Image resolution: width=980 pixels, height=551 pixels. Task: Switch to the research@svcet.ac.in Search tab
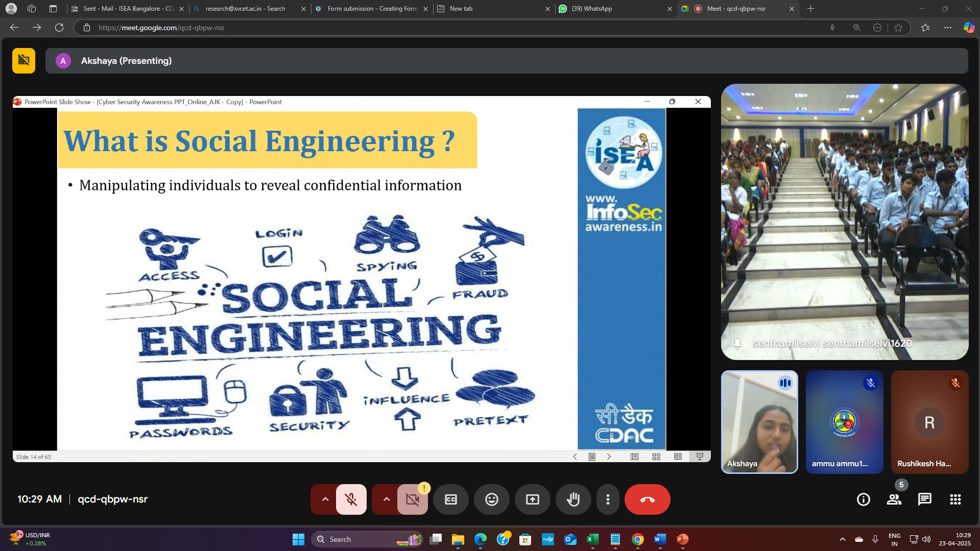[245, 9]
